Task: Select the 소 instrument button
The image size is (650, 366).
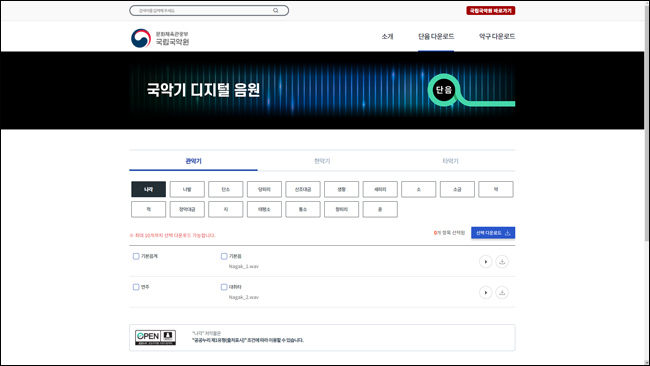Action: [419, 189]
